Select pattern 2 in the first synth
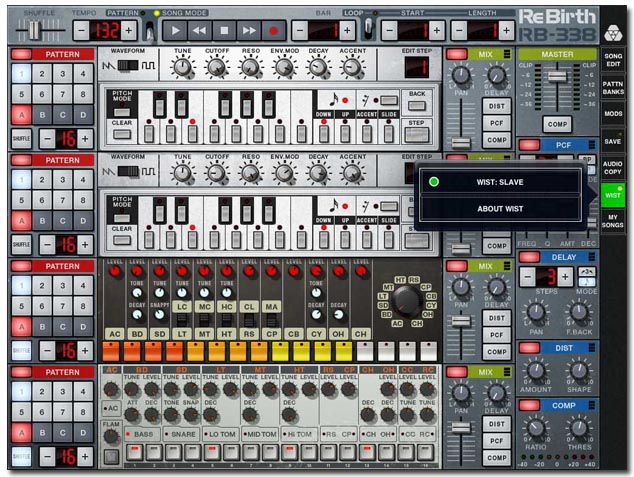Screen dimensions: 634x477 tap(42, 74)
